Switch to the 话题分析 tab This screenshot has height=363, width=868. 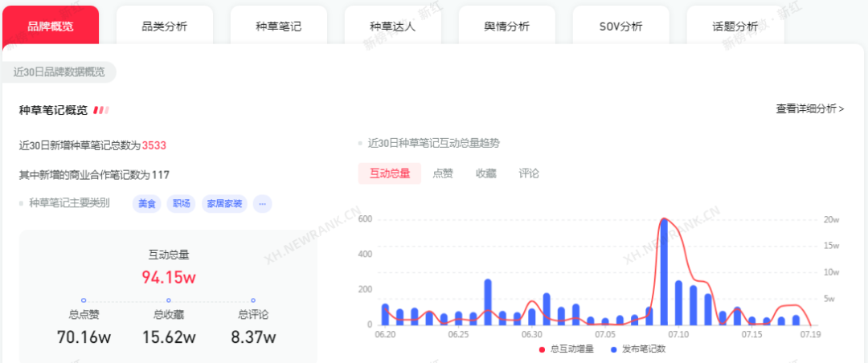735,27
